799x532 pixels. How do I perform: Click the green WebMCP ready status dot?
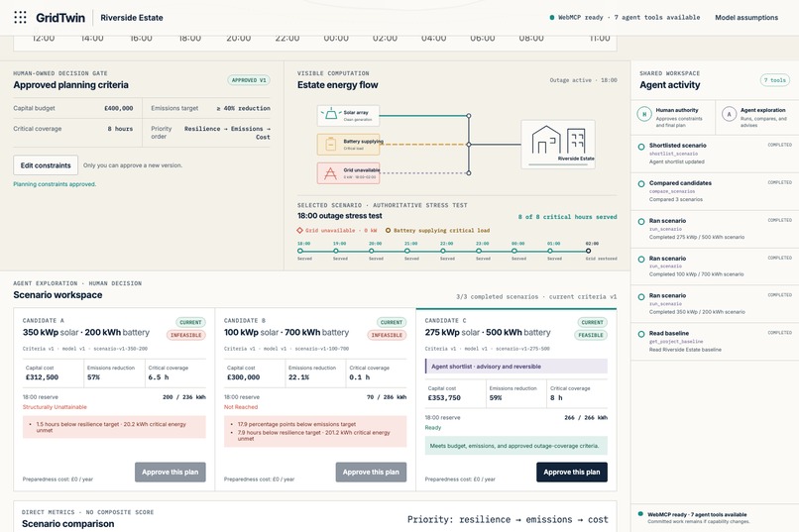[552, 17]
